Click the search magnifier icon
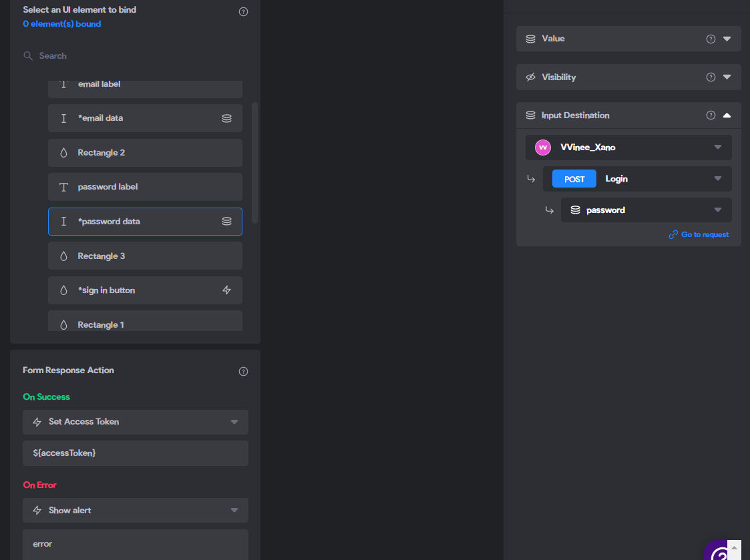 28,56
